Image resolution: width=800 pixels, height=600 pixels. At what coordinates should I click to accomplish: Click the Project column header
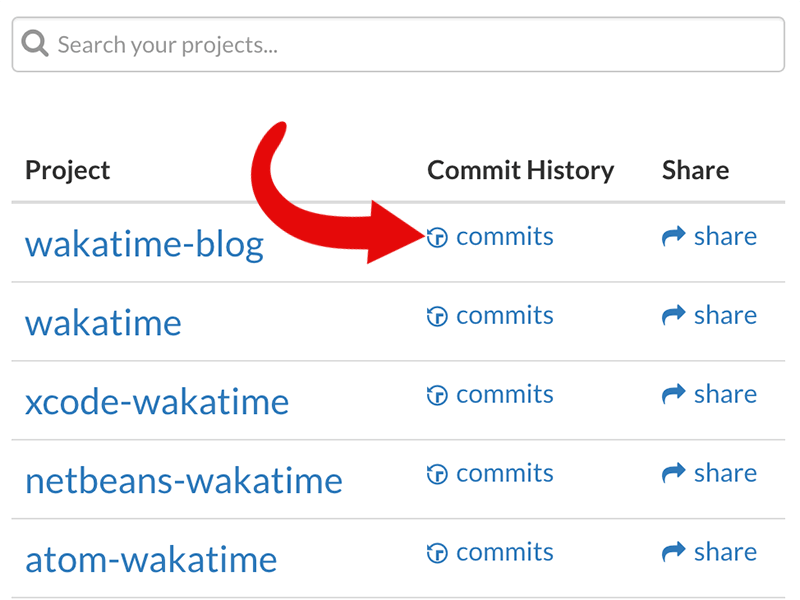(x=67, y=170)
